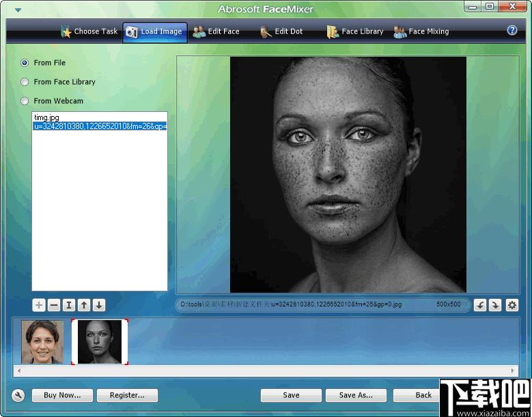Click the rename (I-beam) icon button

click(69, 305)
